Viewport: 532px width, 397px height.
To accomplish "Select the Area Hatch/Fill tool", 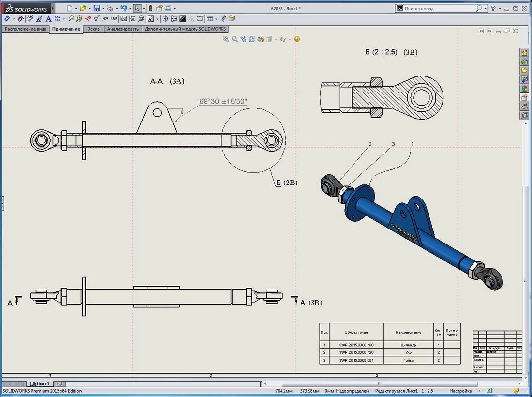I will pos(182,19).
